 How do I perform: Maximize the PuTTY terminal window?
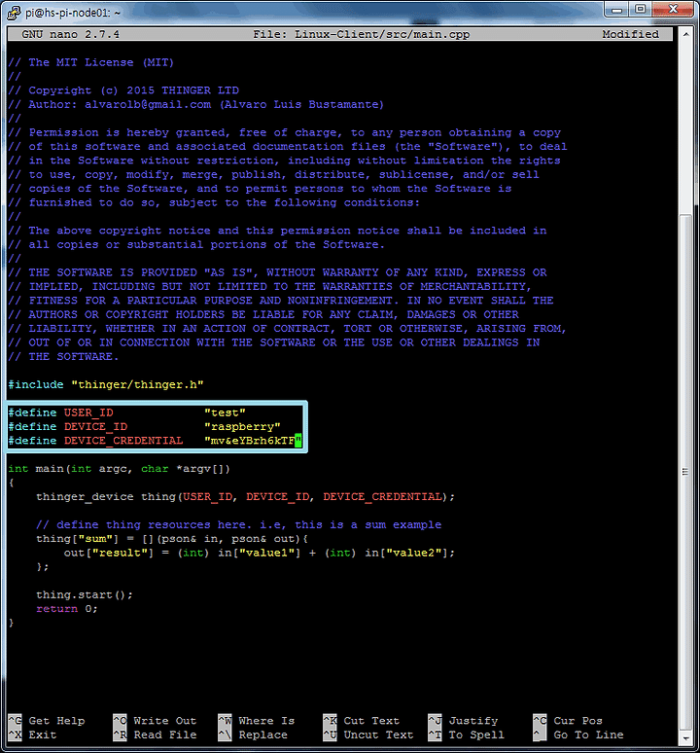tap(640, 10)
